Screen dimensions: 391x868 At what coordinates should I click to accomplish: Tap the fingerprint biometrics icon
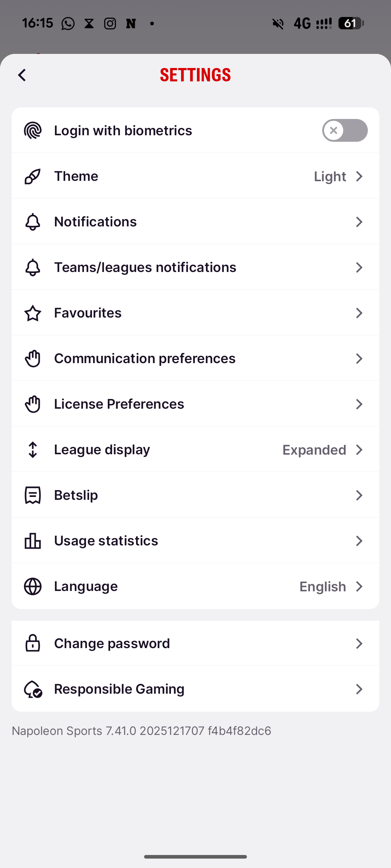33,131
